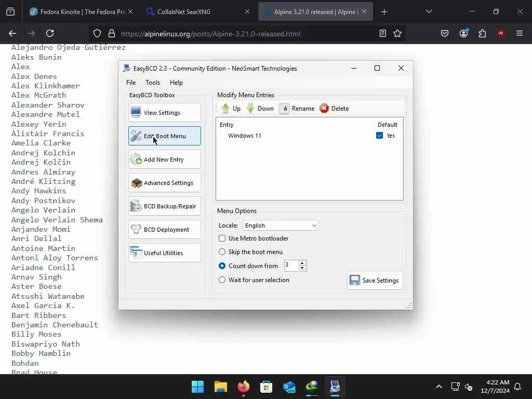Uncheck Default checkbox for Windows 11
The height and width of the screenshot is (399, 532).
(379, 136)
